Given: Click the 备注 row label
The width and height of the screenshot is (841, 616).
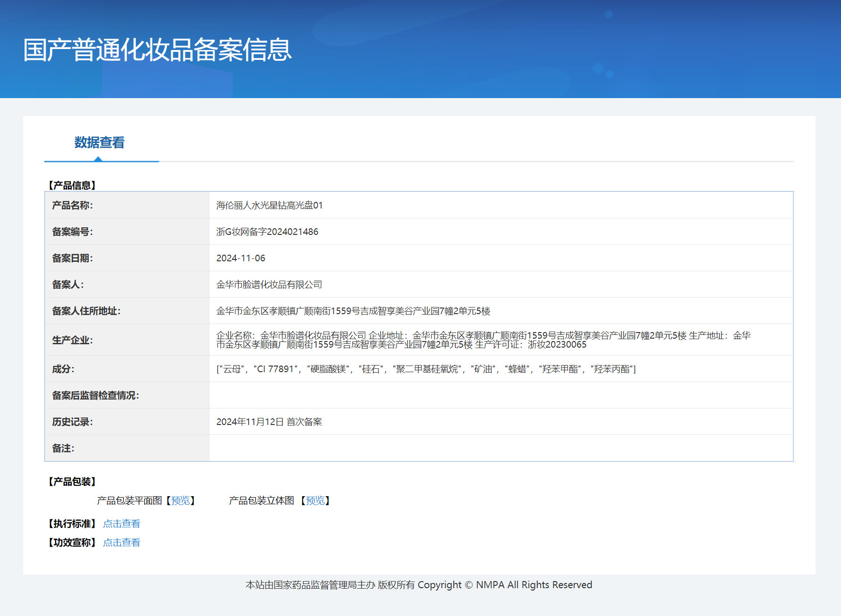Looking at the screenshot, I should tap(63, 448).
